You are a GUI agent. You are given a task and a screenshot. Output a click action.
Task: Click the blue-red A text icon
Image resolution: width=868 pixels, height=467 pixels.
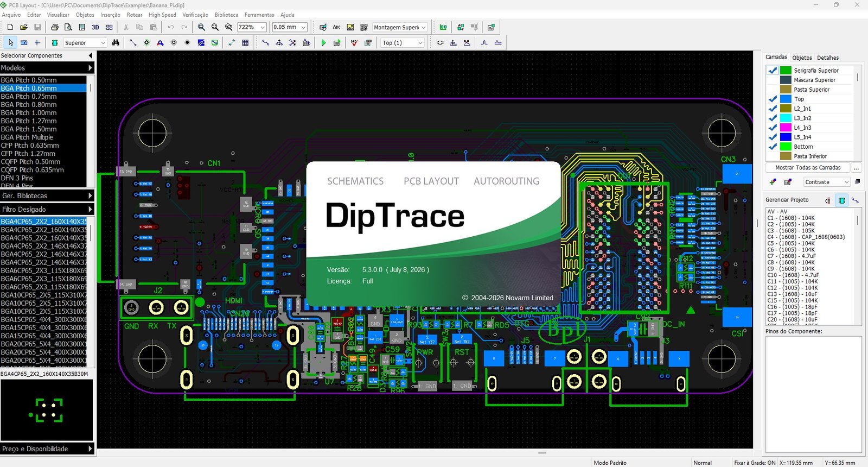pos(160,42)
